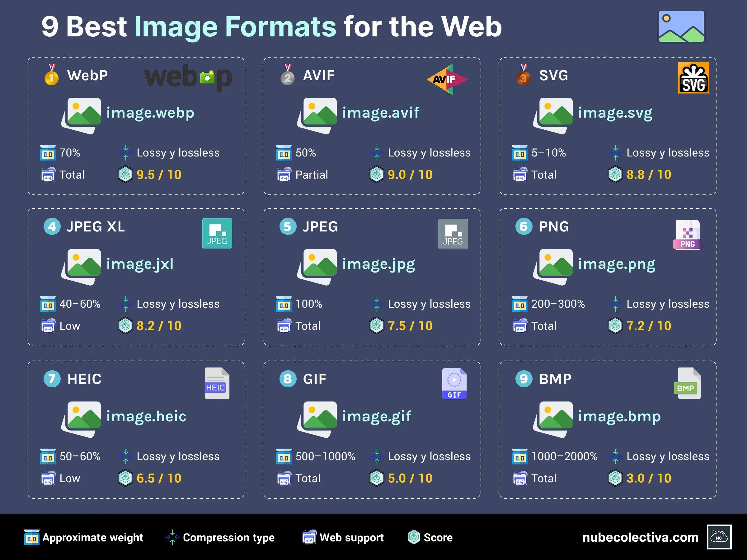Click the Score legend hexagon icon

(x=414, y=537)
